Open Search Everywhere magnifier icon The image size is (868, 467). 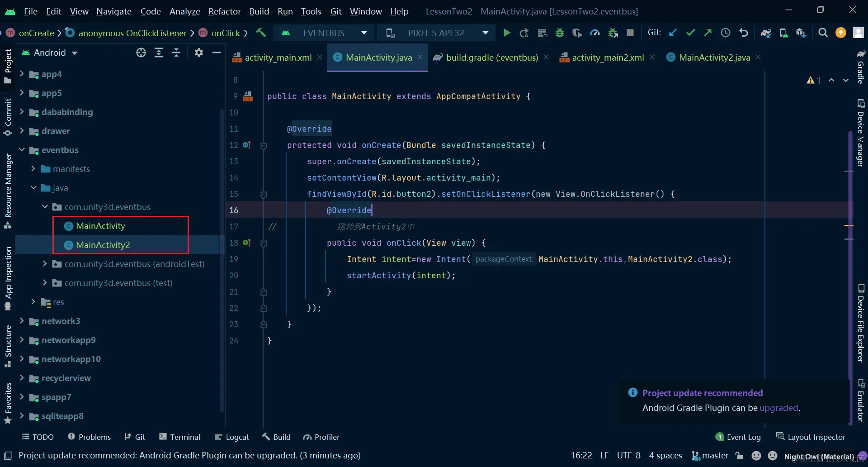tap(823, 33)
